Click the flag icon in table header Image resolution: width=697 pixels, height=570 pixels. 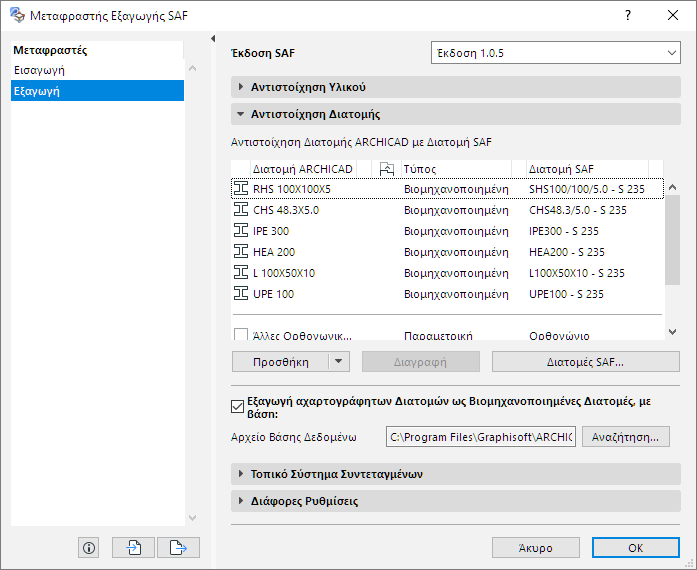(x=388, y=169)
